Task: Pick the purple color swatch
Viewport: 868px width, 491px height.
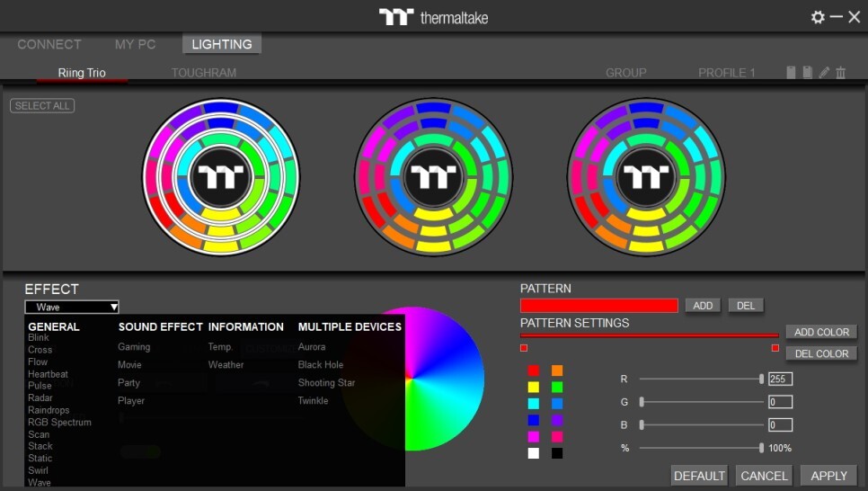Action: point(557,420)
